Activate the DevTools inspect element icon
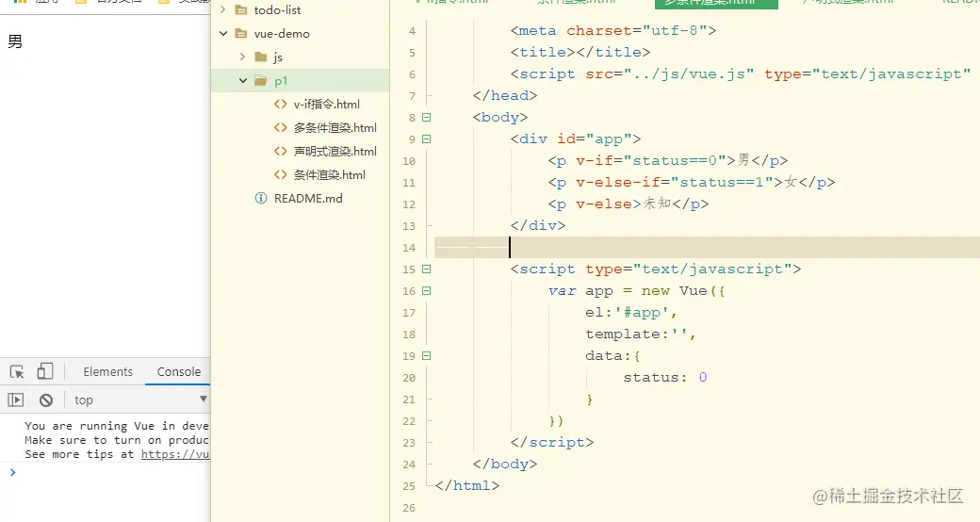This screenshot has height=522, width=980. pos(17,372)
